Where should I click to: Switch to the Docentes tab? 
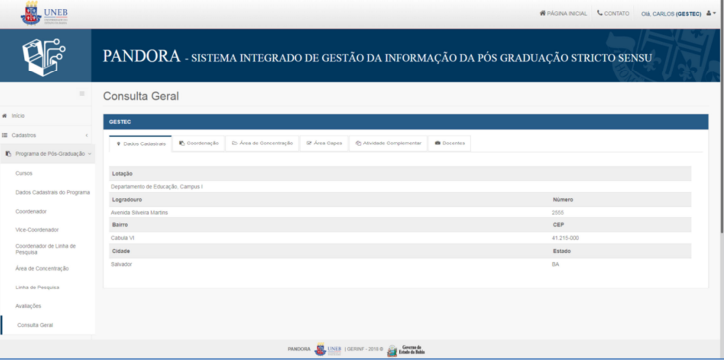450,143
